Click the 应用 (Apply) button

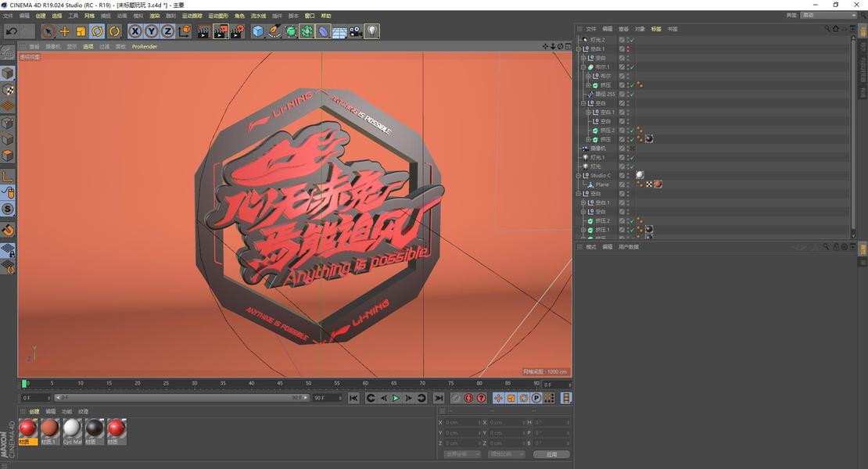[551, 454]
